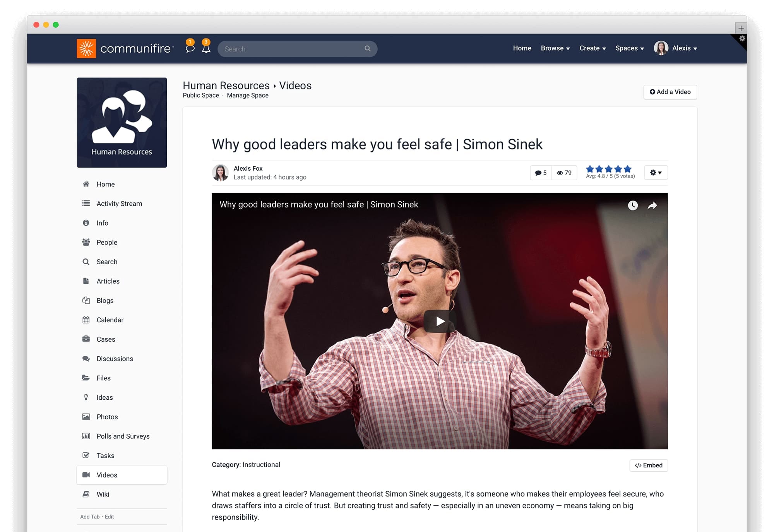Open the Spaces dropdown menu
This screenshot has width=774, height=532.
point(629,48)
